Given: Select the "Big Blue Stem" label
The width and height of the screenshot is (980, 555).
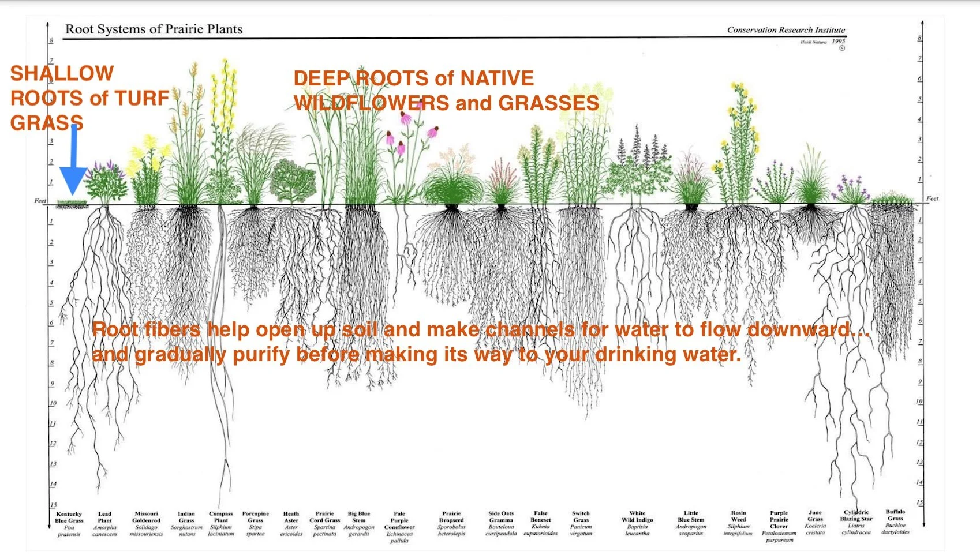Looking at the screenshot, I should (359, 517).
